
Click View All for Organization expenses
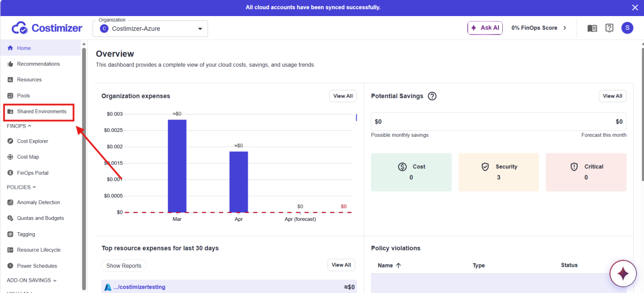pos(343,96)
